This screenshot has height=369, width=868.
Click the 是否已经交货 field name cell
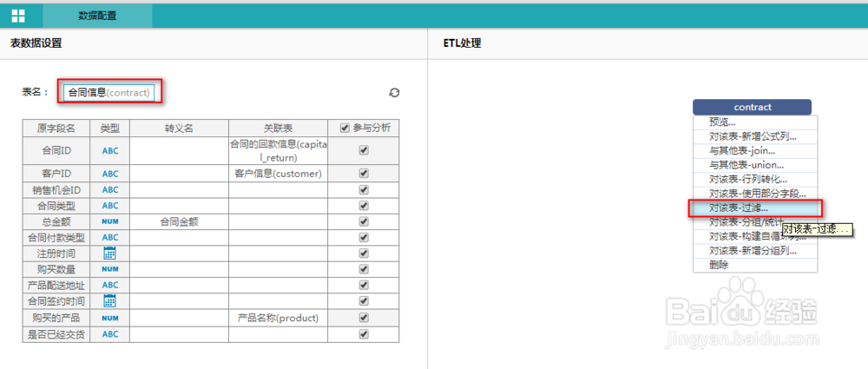(56, 334)
